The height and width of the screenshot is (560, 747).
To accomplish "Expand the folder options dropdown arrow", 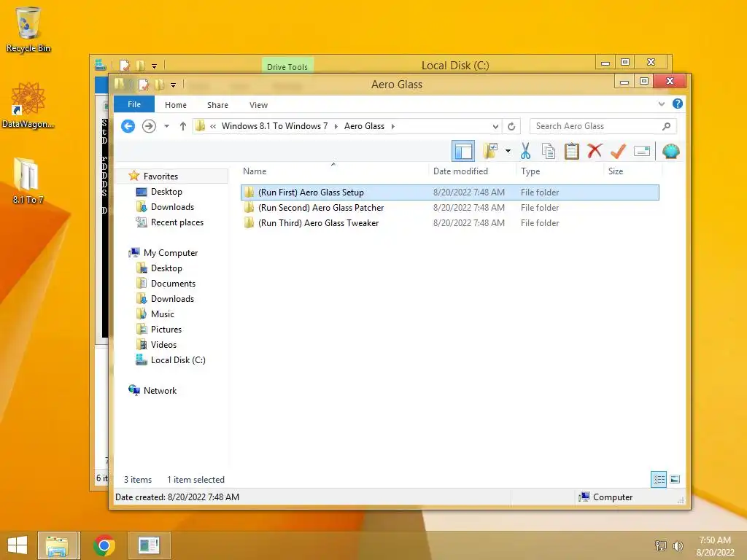I will [x=508, y=152].
